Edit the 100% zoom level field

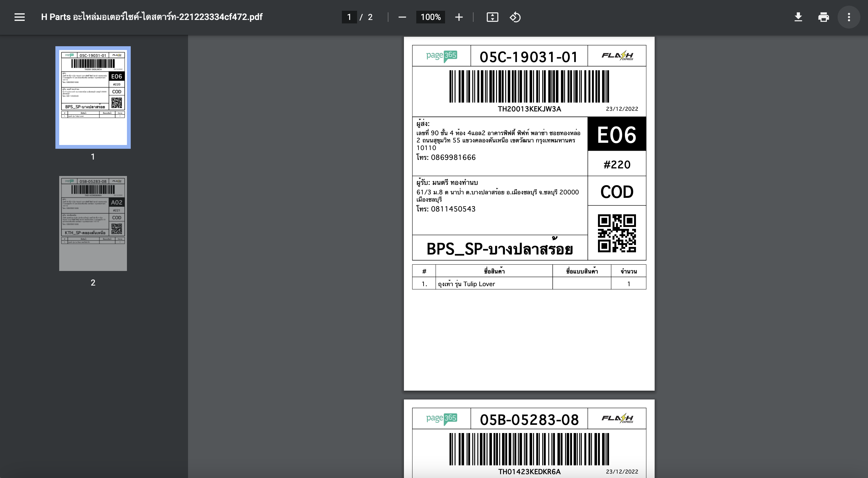coord(430,17)
